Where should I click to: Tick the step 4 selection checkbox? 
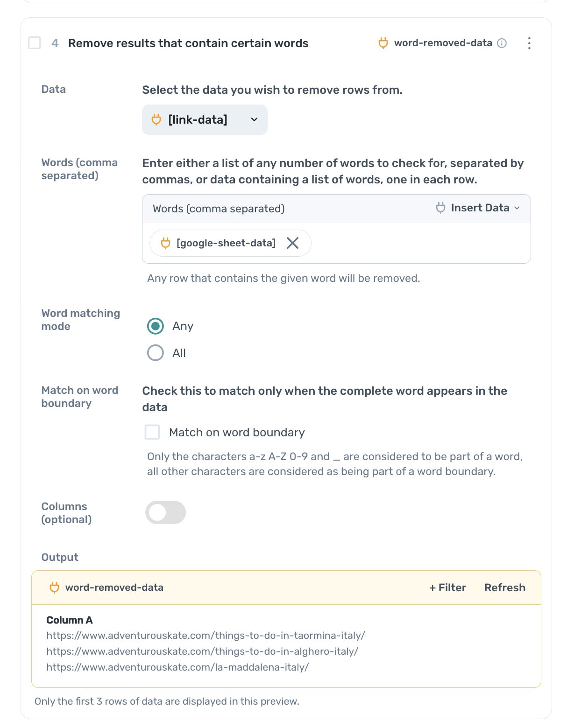click(x=35, y=43)
